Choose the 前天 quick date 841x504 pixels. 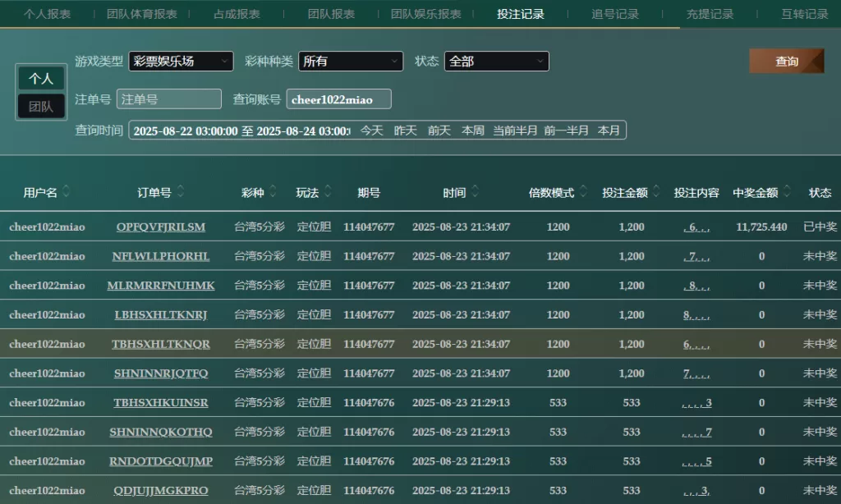point(439,131)
